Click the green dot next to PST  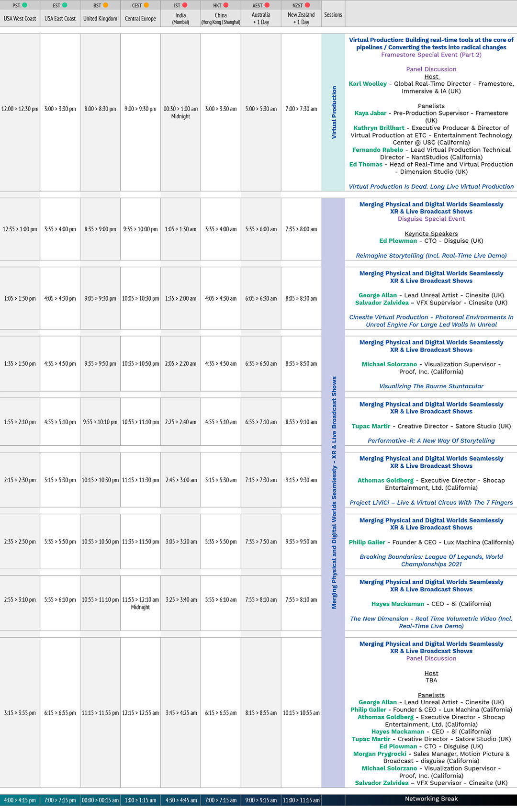(24, 5)
